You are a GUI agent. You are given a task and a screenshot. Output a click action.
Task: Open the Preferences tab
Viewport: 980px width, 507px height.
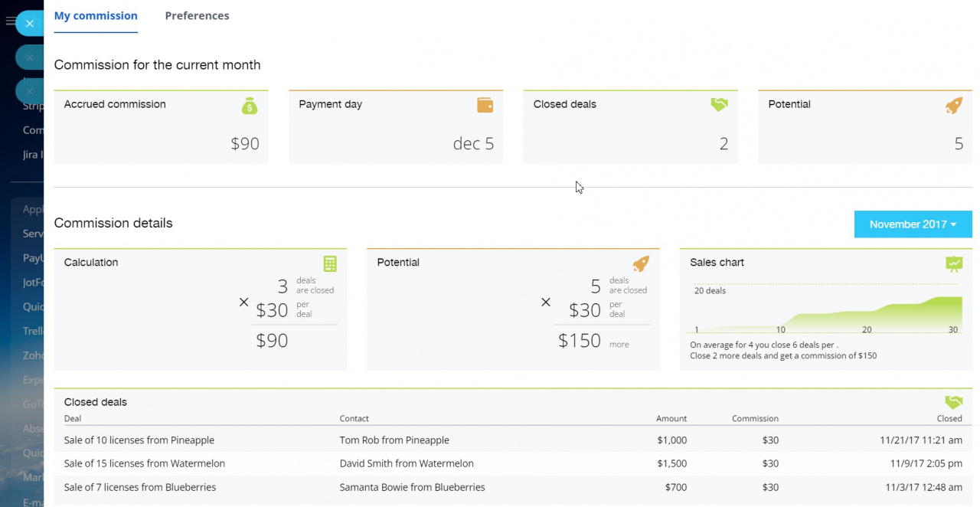pos(197,15)
